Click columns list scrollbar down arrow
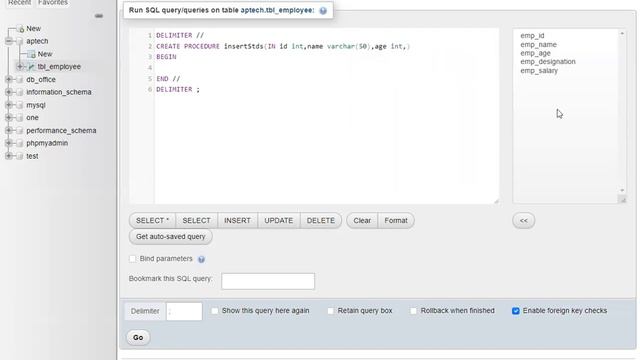 coord(622,190)
